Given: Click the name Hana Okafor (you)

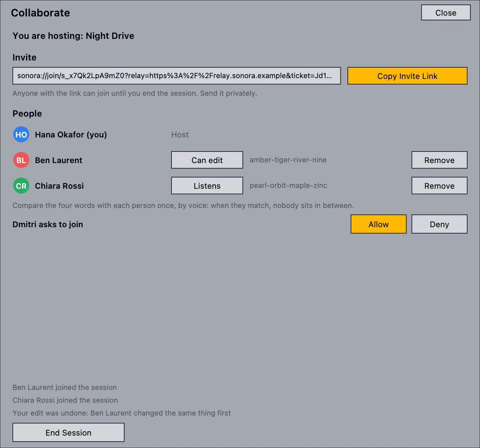Looking at the screenshot, I should (x=71, y=135).
